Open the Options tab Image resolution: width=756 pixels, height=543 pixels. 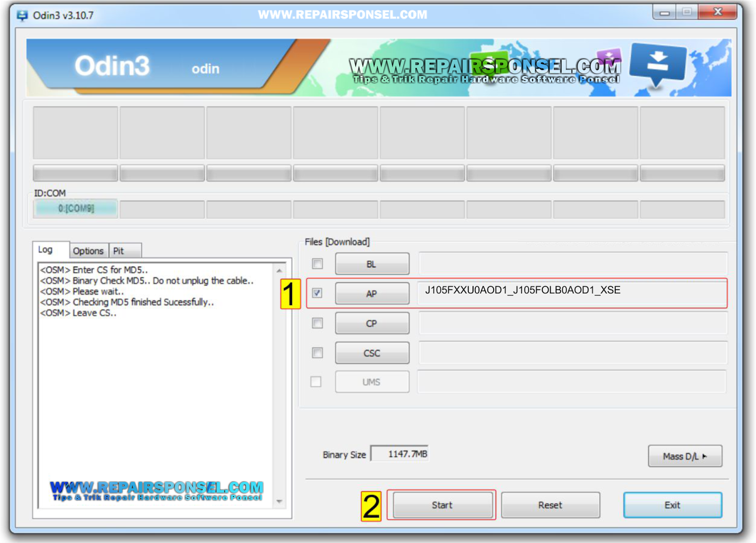[88, 251]
